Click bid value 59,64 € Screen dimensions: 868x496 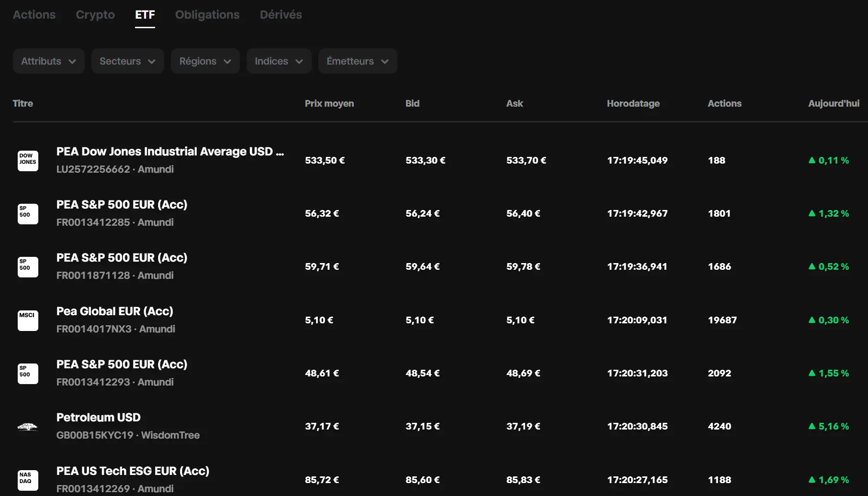coord(423,266)
